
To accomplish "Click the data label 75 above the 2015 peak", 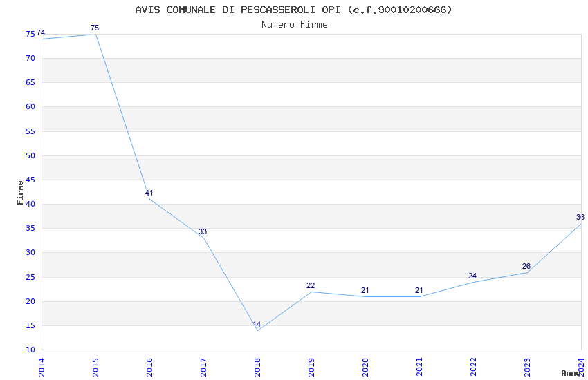I will click(95, 28).
